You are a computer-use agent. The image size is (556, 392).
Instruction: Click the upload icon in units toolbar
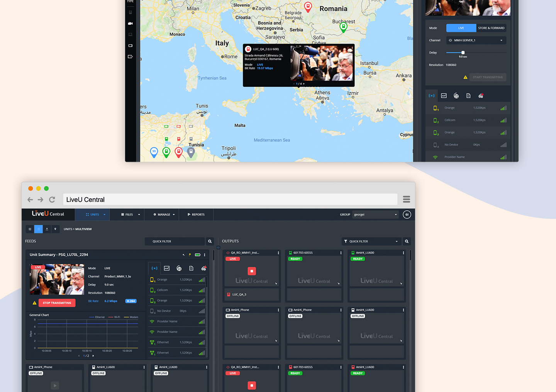pos(47,229)
